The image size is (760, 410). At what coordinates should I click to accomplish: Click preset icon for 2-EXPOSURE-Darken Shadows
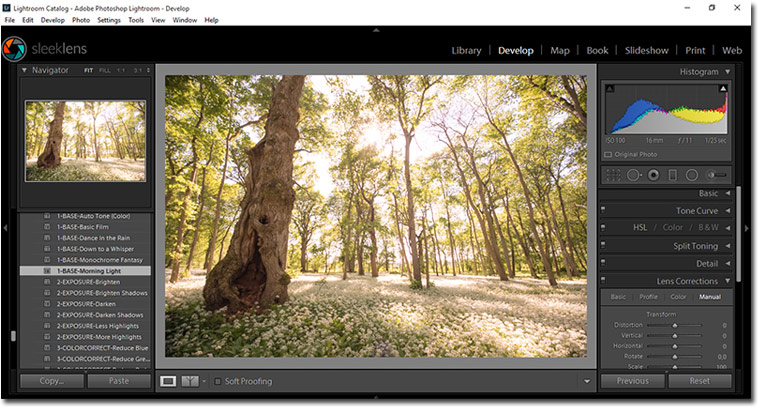click(47, 315)
